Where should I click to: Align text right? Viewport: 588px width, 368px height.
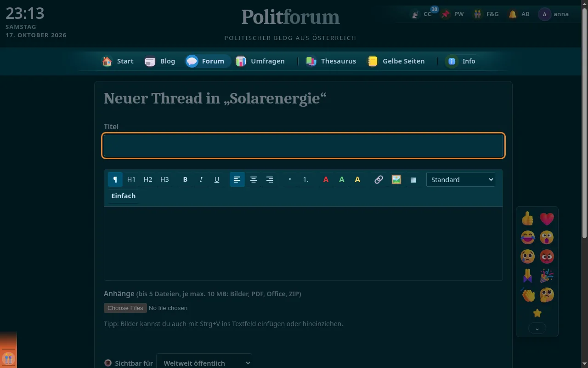point(270,179)
